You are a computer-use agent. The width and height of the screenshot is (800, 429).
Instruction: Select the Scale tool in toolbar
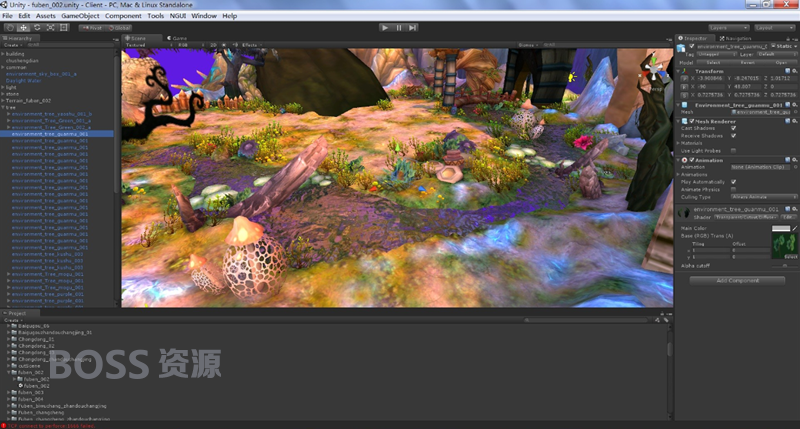[x=51, y=28]
